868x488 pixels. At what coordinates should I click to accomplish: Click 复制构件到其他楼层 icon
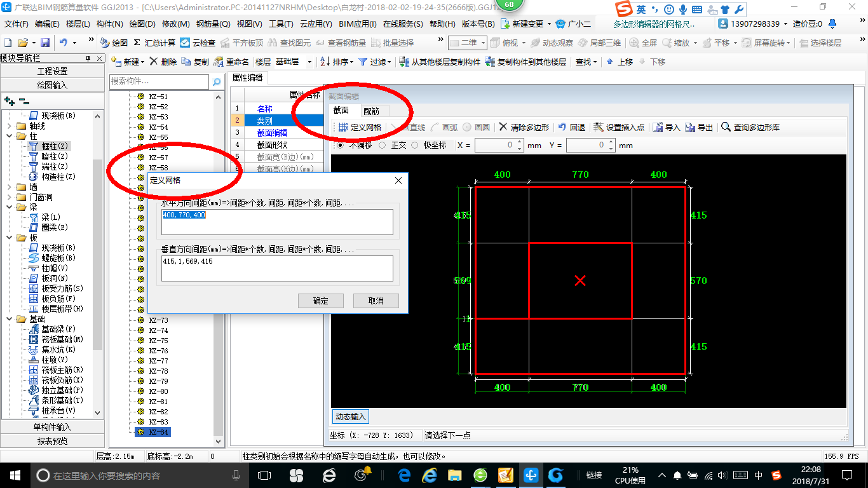[x=489, y=62]
